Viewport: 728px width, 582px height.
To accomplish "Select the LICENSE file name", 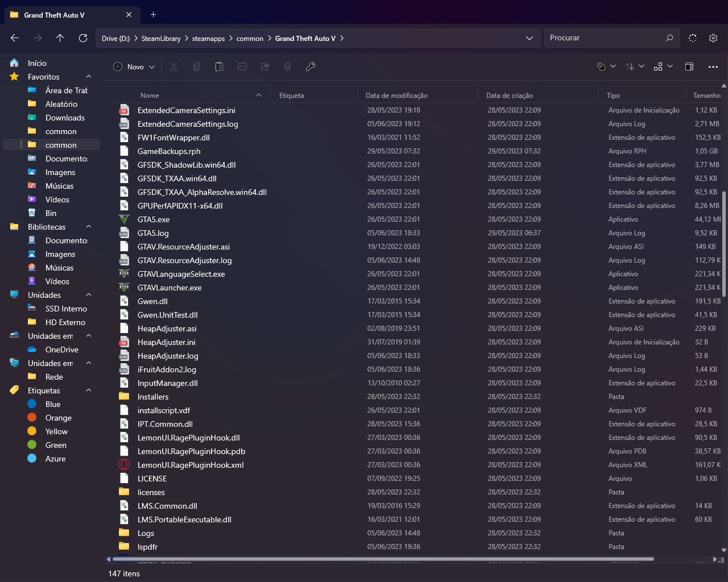I will click(x=152, y=479).
